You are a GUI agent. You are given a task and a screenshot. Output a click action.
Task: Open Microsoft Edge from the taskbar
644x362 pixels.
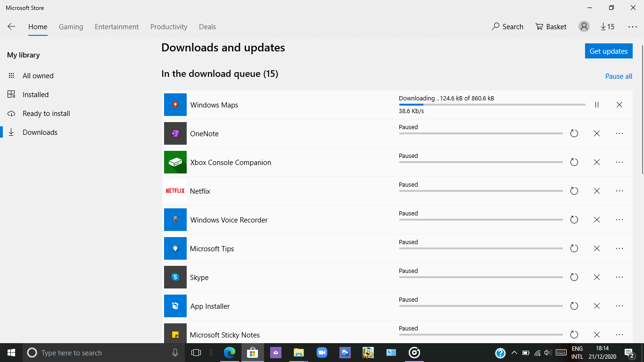(x=230, y=353)
